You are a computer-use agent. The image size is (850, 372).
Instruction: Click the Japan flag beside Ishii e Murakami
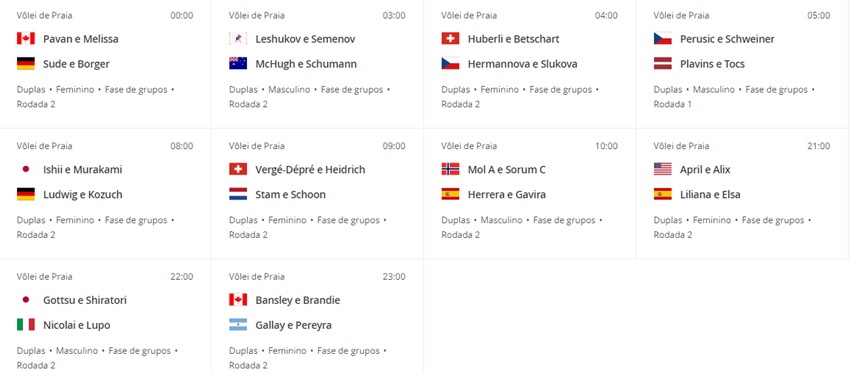[25, 169]
